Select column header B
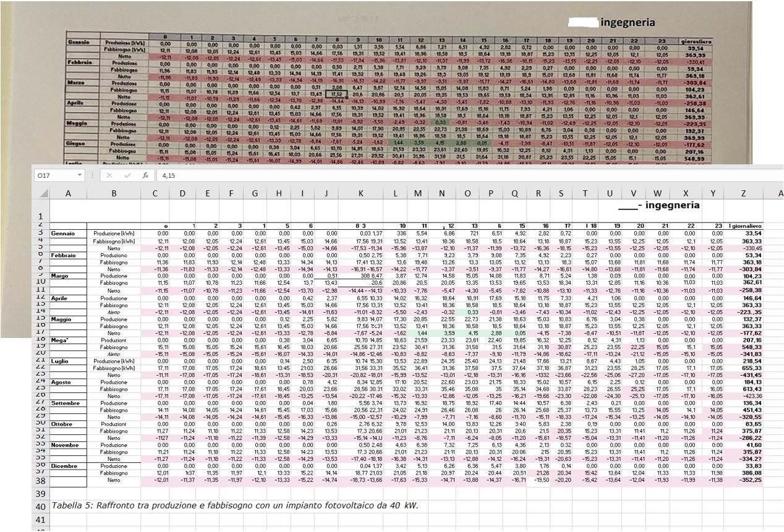Screen dimensions: 784x532 point(114,194)
